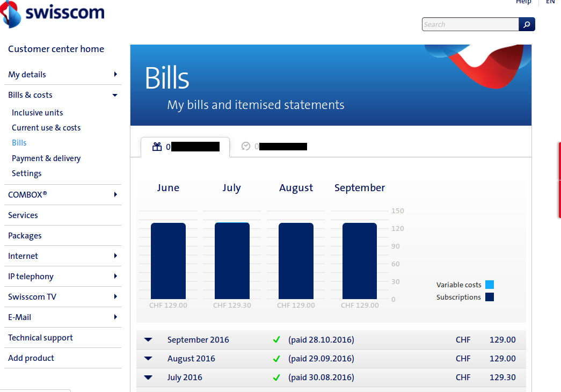Expand the My details menu
This screenshot has height=392, width=561.
[x=116, y=74]
